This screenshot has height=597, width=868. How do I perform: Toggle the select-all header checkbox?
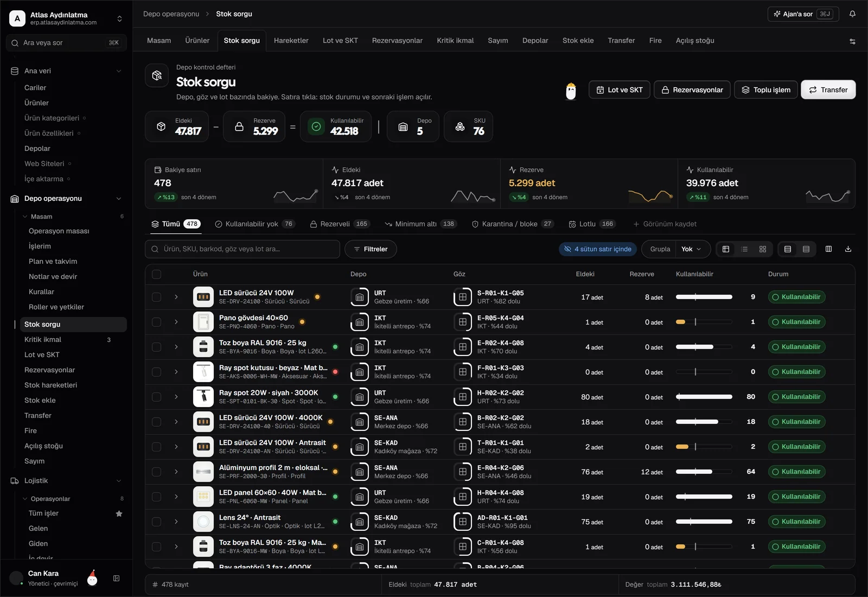click(x=157, y=274)
